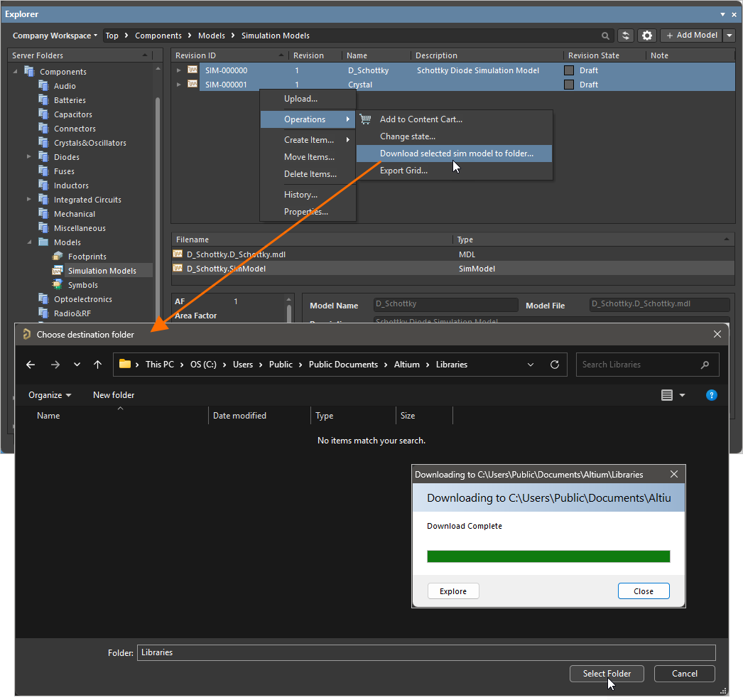Click the back arrow in folder dialog
This screenshot has width=743, height=700.
coord(31,365)
